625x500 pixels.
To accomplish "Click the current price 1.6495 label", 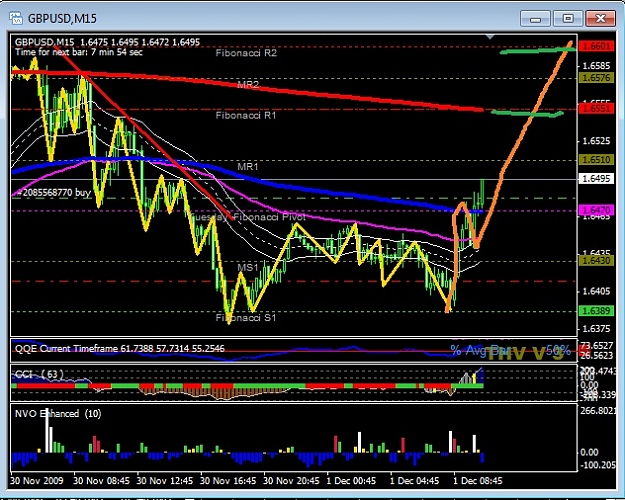I will (596, 179).
